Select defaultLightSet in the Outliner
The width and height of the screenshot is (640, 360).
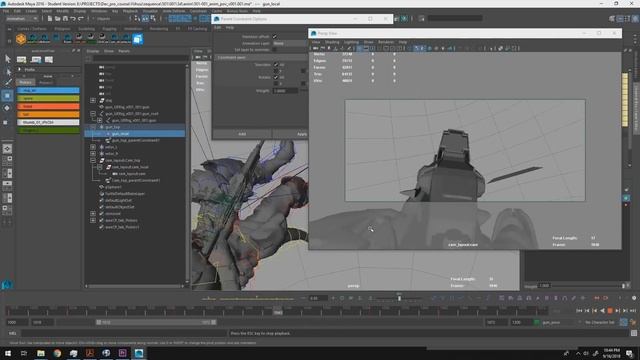[118, 200]
